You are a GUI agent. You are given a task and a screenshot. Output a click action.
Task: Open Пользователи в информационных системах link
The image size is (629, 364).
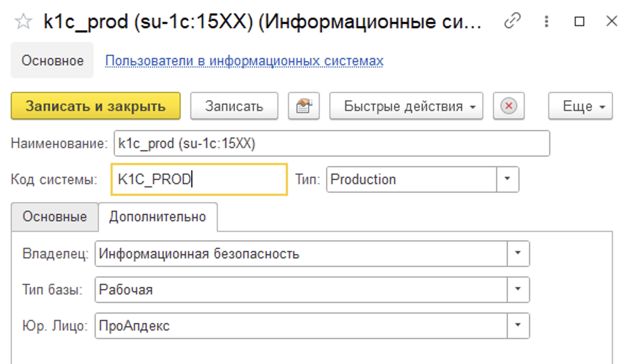tap(244, 61)
